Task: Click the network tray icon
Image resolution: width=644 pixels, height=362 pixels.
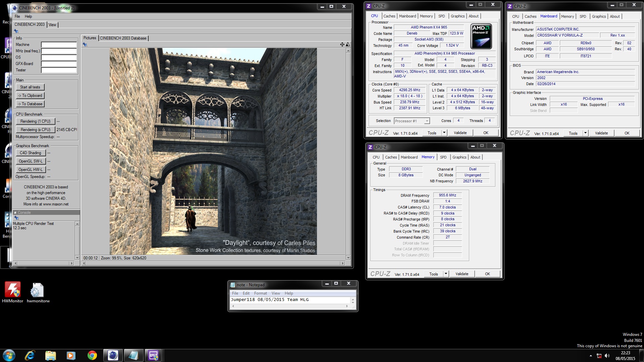Action: [599, 356]
